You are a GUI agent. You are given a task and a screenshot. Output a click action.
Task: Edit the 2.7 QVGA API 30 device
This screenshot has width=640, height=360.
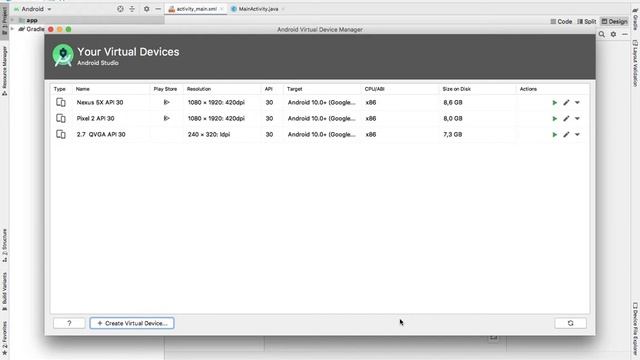[566, 134]
